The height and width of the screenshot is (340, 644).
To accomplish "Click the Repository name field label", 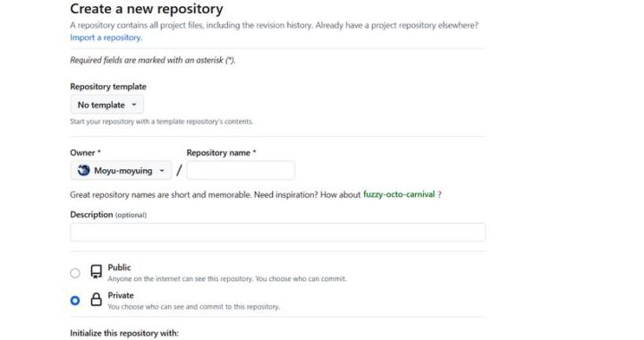I will pyautogui.click(x=222, y=153).
